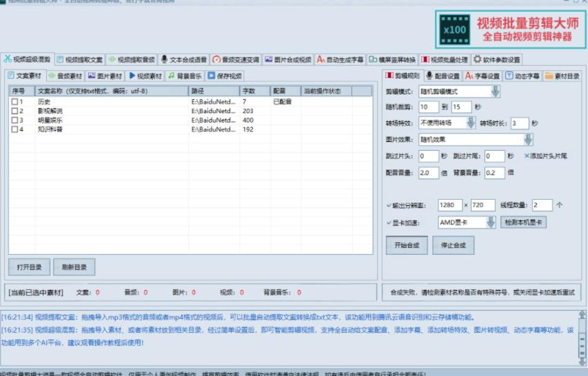Click the 软件参数设置 gear icon

476,59
